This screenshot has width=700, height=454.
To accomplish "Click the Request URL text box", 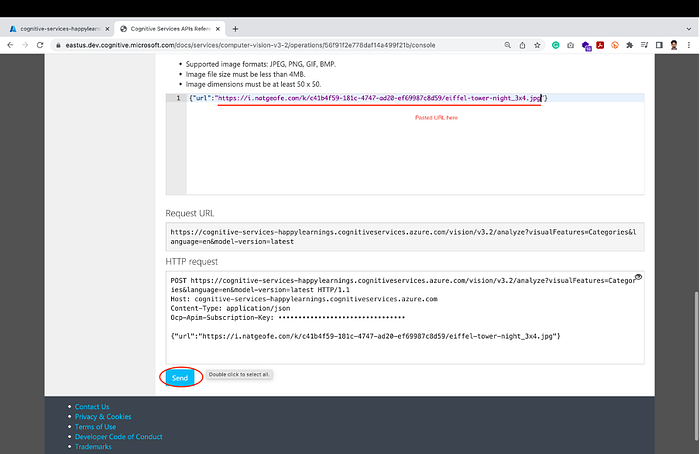I will [404, 237].
